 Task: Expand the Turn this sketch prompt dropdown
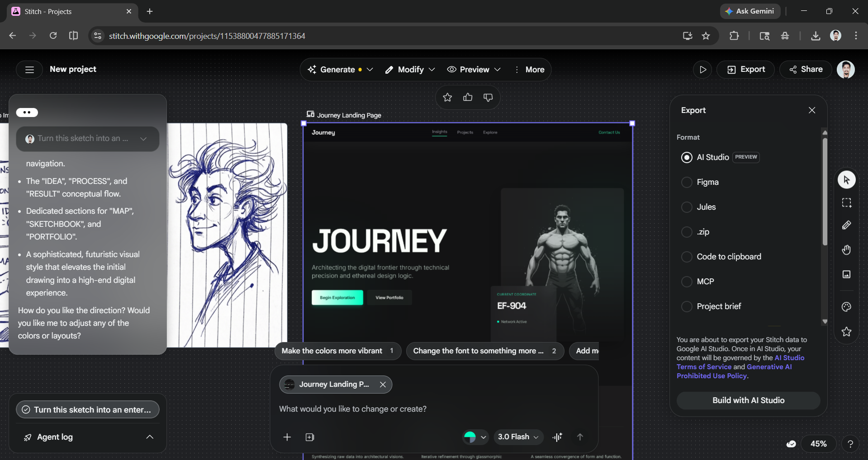(x=143, y=139)
